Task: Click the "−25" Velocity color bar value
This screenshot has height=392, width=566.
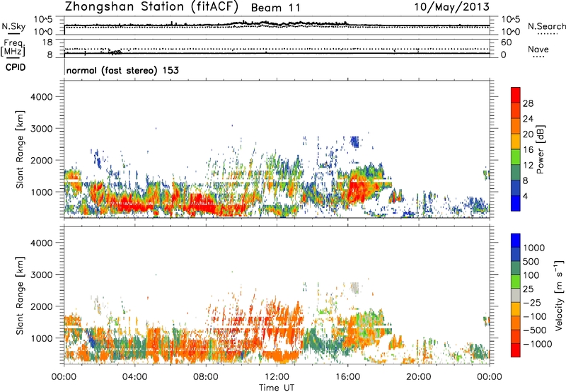Action: tap(532, 303)
